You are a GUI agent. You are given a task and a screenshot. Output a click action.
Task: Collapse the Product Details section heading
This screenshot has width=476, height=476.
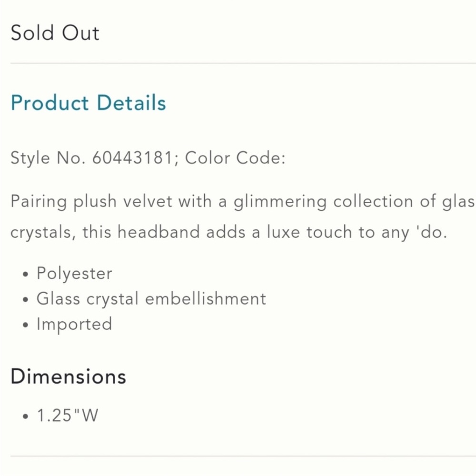(89, 103)
